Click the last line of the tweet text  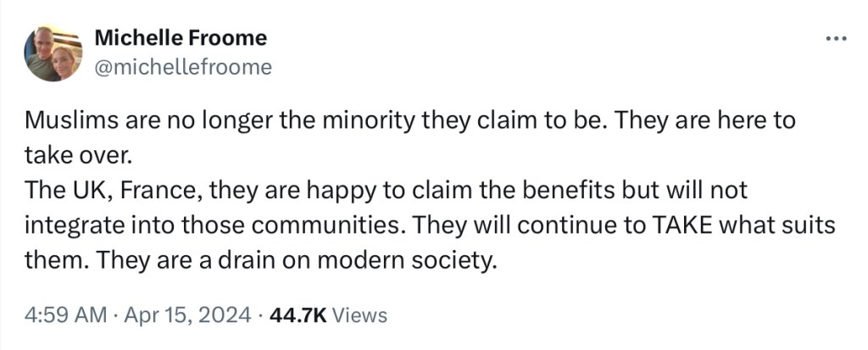(x=260, y=261)
